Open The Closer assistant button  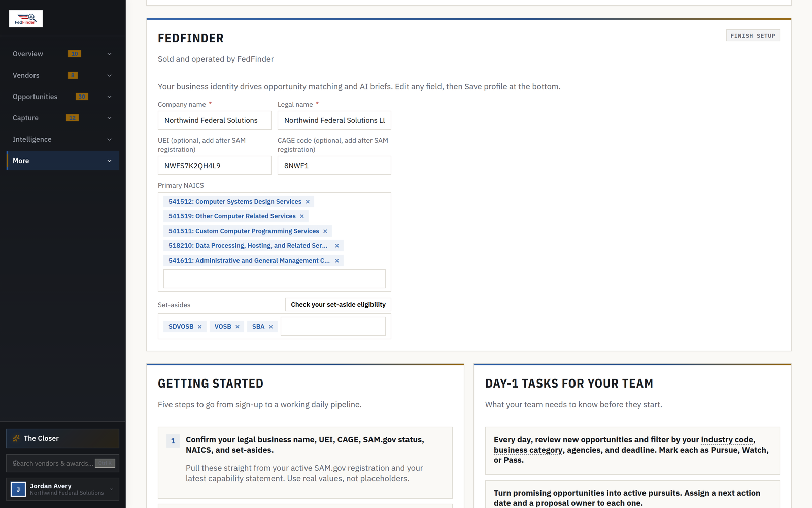coord(63,438)
